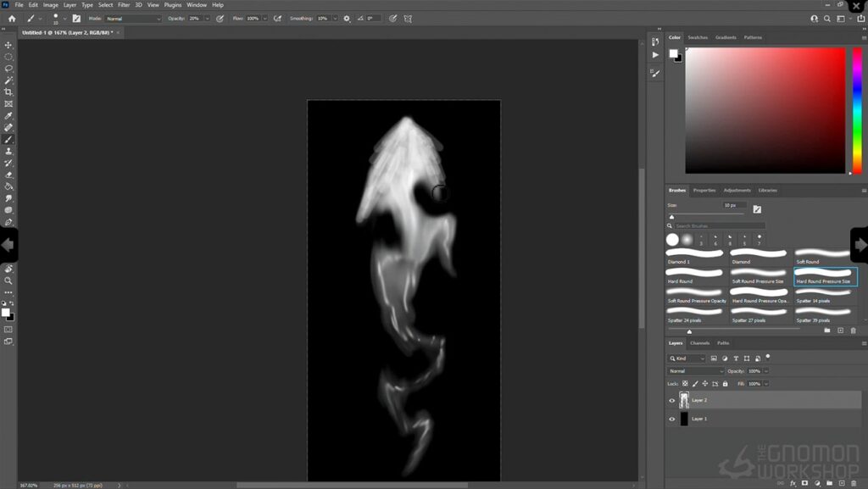The width and height of the screenshot is (868, 489).
Task: Open the Window menu
Action: pyautogui.click(x=197, y=5)
